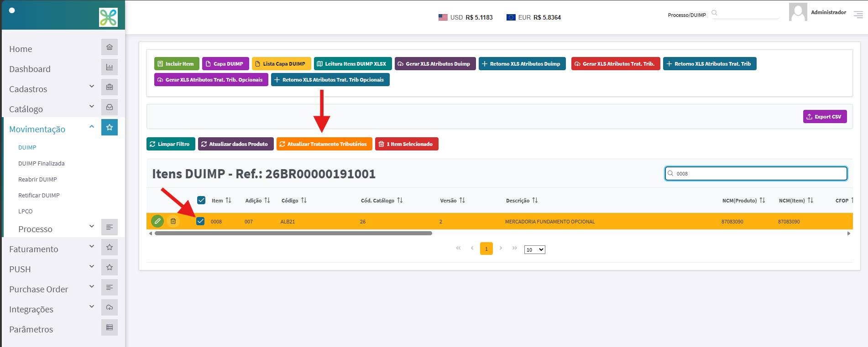The height and width of the screenshot is (347, 868).
Task: Go to Home menu item
Action: point(21,49)
